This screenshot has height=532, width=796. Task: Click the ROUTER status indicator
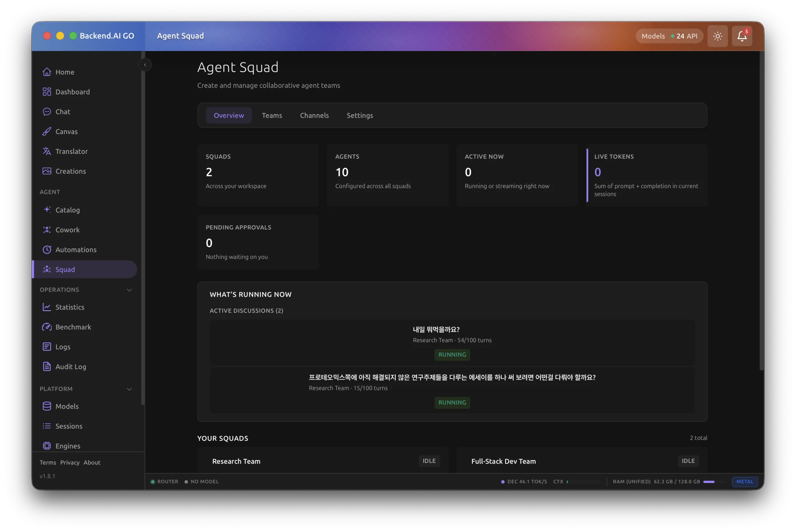164,482
